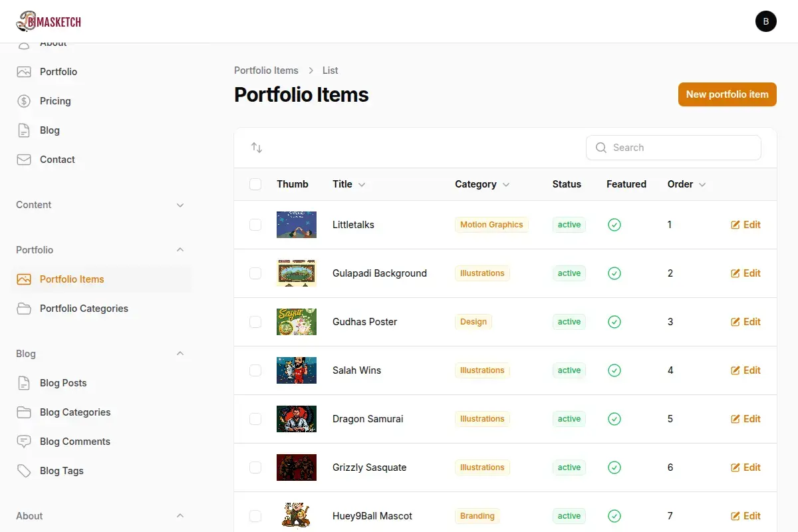This screenshot has height=532, width=798.
Task: Click featured checkmark for Dragon Samurai
Action: tap(614, 419)
